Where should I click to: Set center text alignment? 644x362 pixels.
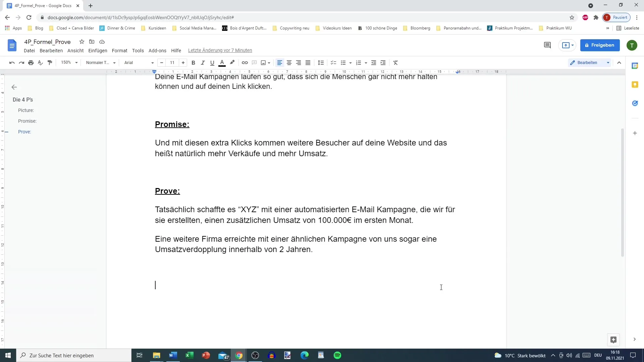tap(289, 63)
